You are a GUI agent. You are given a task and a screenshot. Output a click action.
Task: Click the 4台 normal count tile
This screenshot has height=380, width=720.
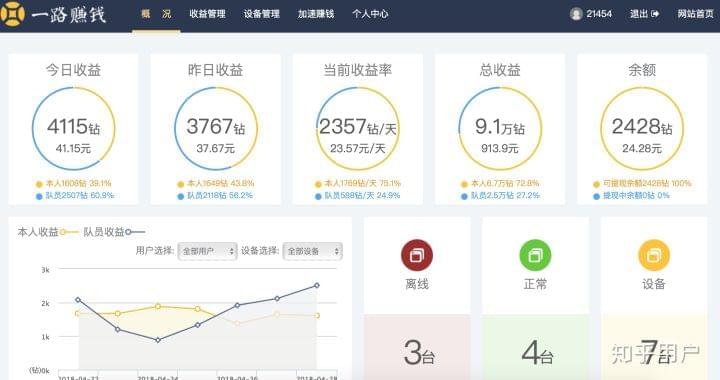[535, 347]
